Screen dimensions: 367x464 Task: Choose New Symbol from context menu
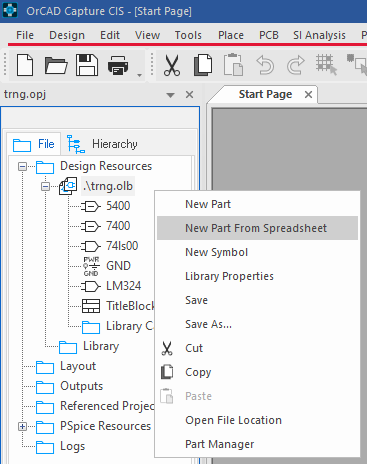[257, 252]
